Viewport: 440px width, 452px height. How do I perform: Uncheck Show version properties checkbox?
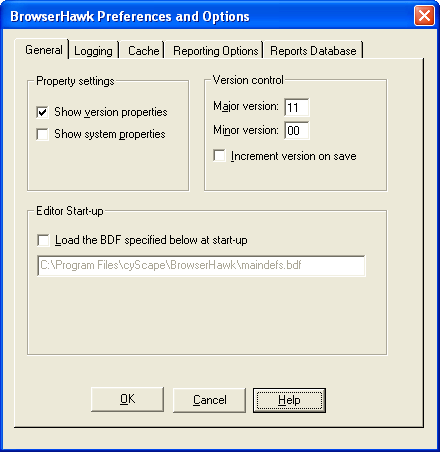point(42,112)
